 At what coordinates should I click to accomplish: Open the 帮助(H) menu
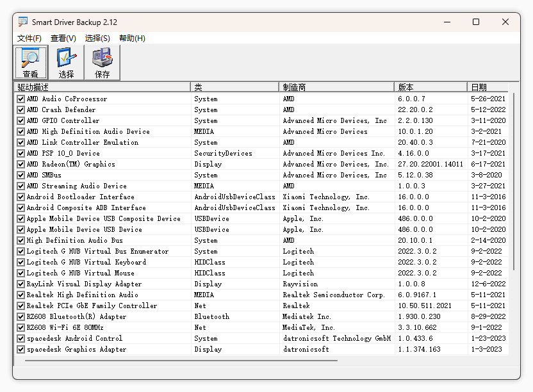[132, 38]
